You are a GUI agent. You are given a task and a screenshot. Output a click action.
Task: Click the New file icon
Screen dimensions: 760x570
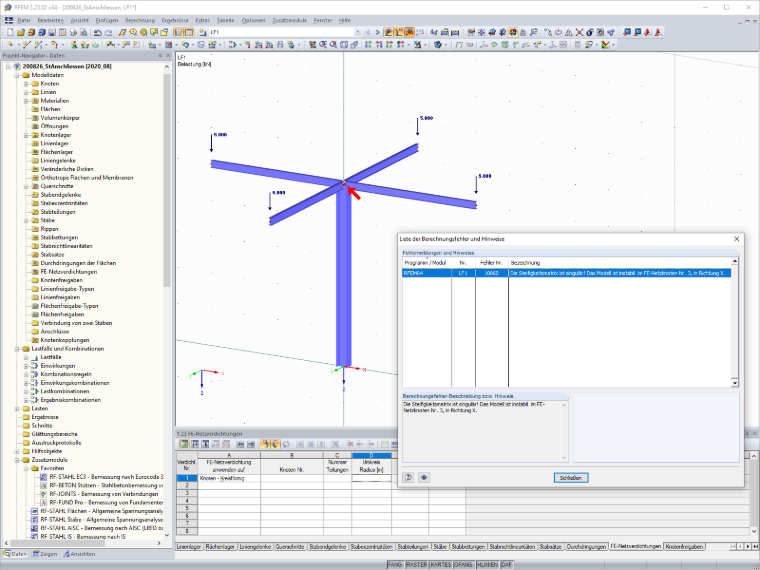pyautogui.click(x=10, y=32)
